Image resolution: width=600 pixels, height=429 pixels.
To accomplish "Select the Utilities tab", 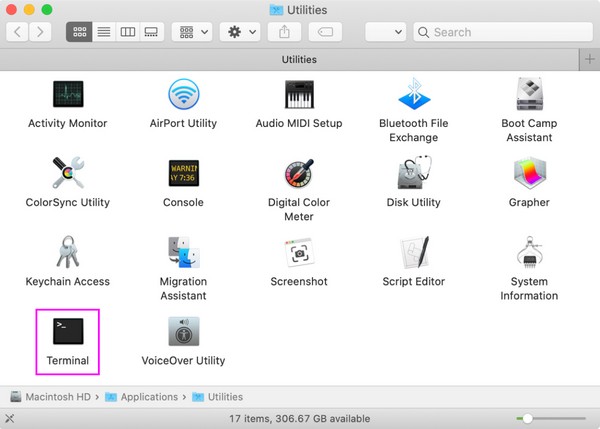I will coord(289,60).
